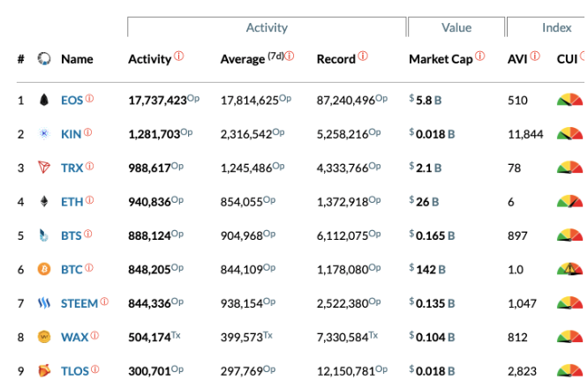
Task: Open the KIN coin link
Action: coord(71,134)
